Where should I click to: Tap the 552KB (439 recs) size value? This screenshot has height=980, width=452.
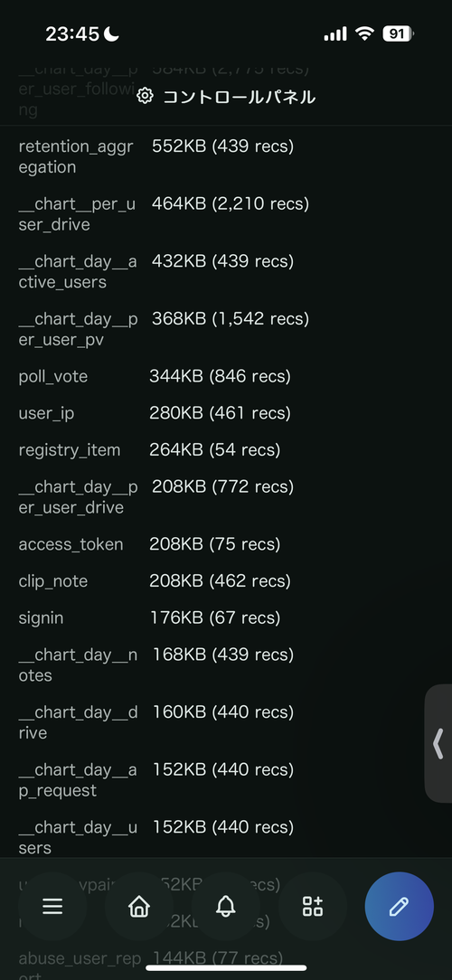tap(222, 146)
